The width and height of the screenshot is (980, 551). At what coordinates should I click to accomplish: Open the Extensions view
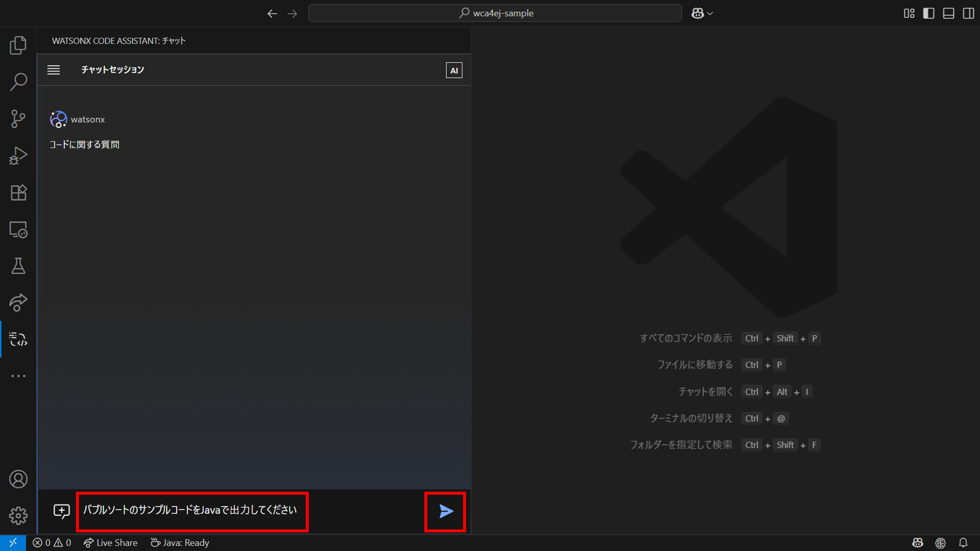click(18, 192)
